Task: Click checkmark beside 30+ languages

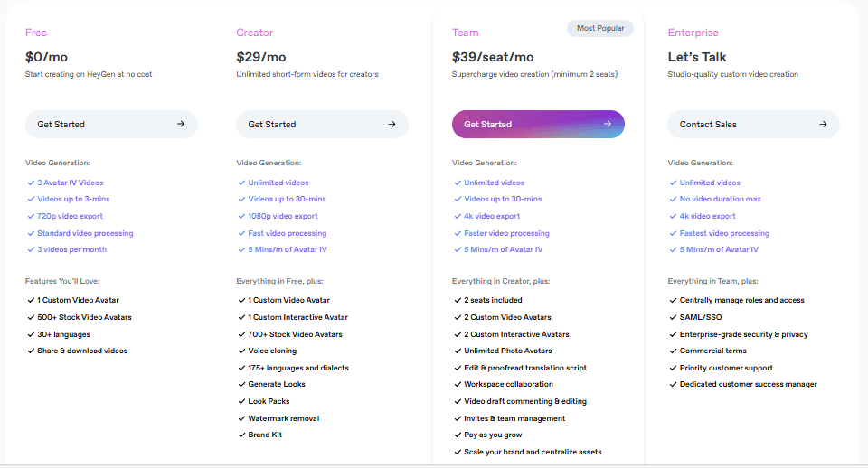Action: [x=31, y=334]
